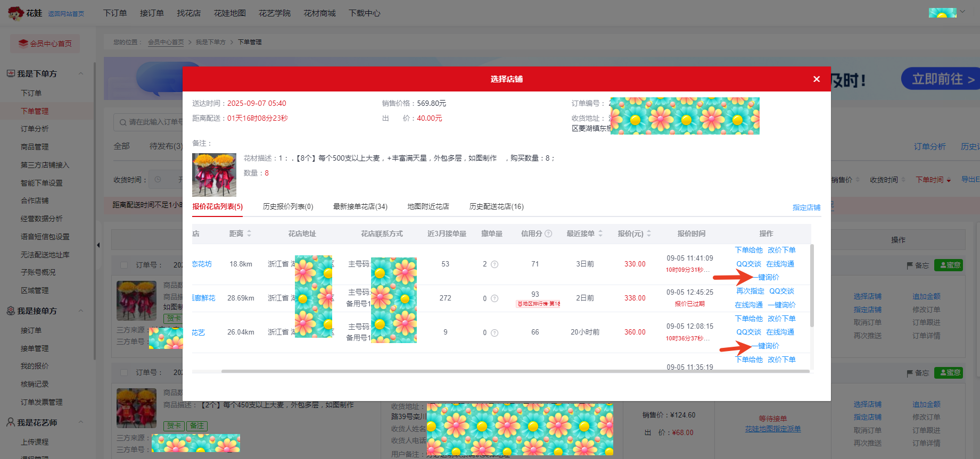The image size is (980, 459).
Task: Click 撤单量 help icon in 360.00 row
Action: tap(495, 333)
